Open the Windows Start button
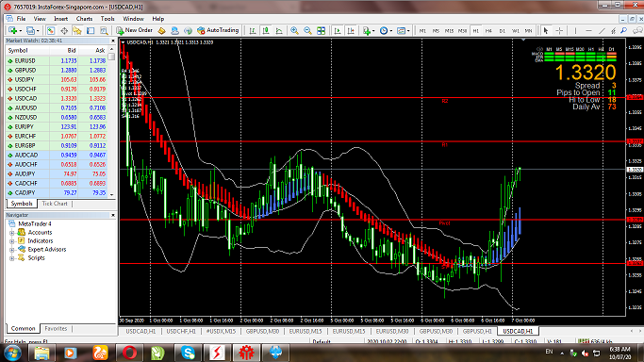Image resolution: width=644 pixels, height=362 pixels. [12, 353]
